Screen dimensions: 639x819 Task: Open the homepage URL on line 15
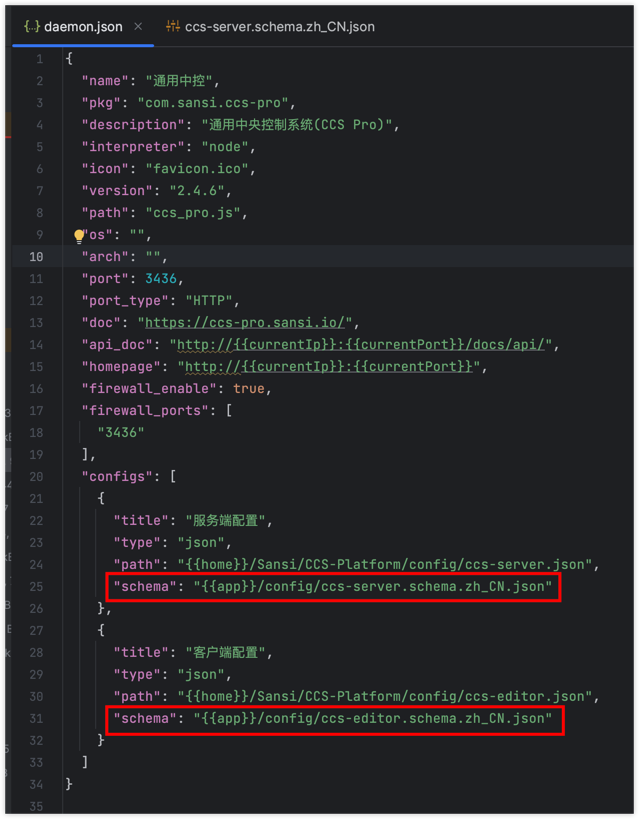tap(329, 367)
